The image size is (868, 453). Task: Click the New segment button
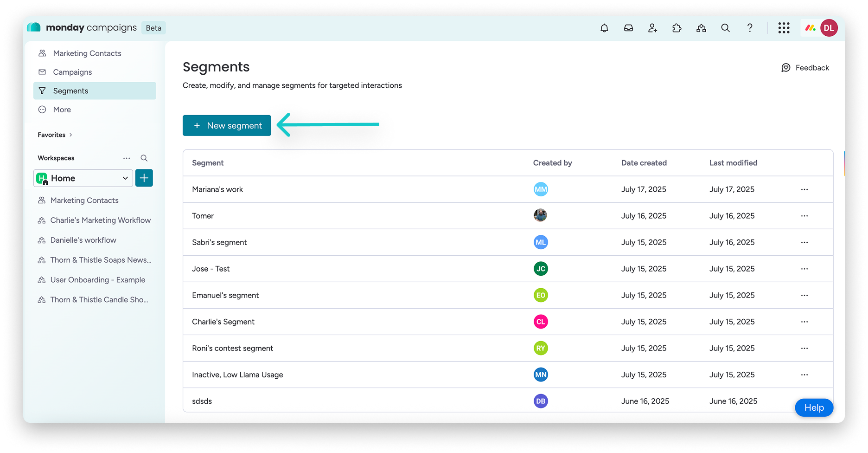coord(227,126)
